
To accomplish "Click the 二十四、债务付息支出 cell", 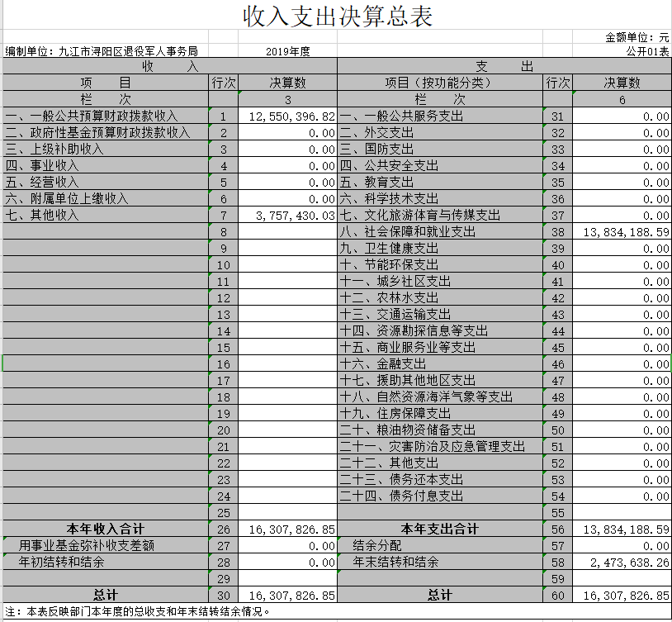I will [439, 496].
